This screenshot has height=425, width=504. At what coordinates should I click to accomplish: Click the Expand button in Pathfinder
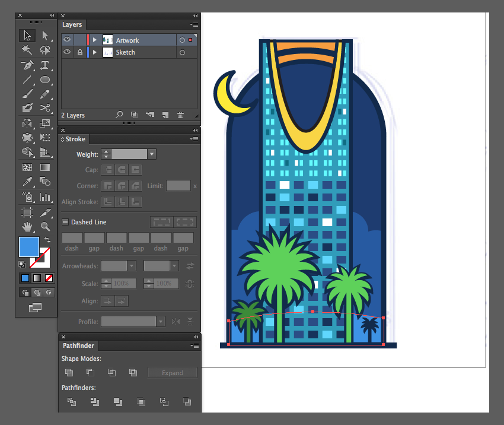pos(173,373)
